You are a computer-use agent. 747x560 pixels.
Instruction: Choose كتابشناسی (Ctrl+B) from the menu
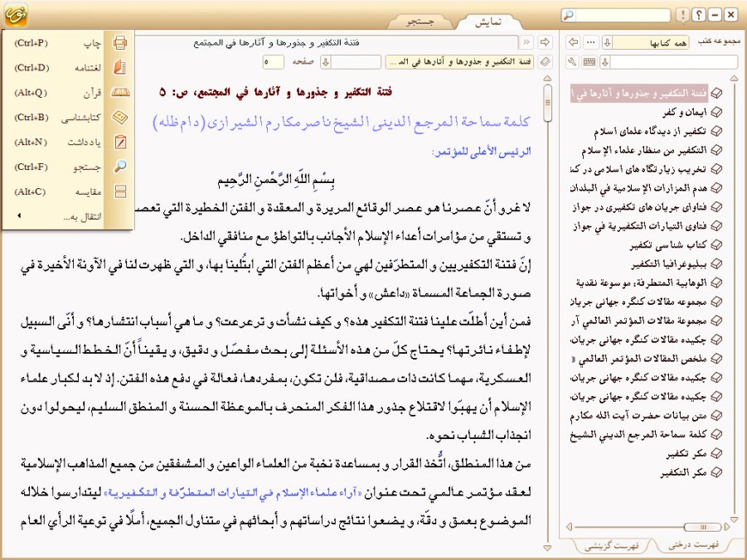click(58, 118)
